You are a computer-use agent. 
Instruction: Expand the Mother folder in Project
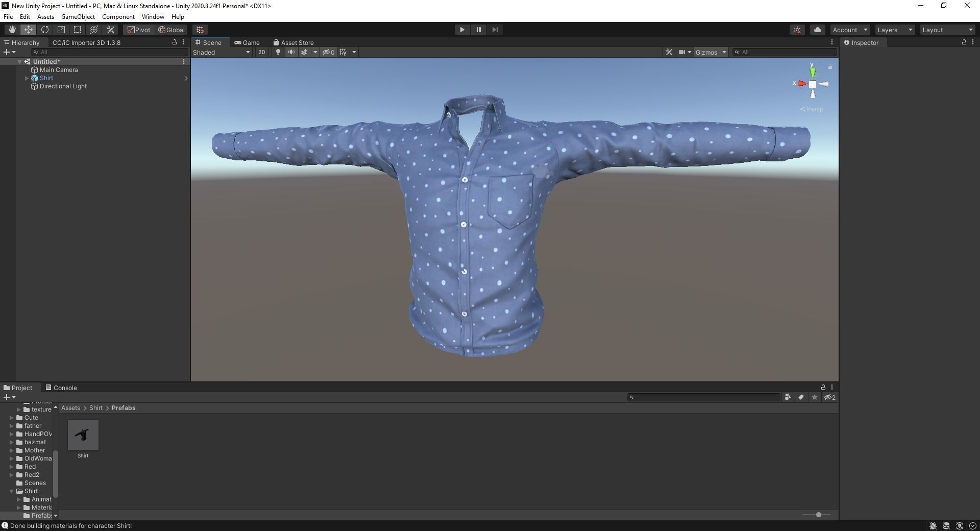pos(12,450)
